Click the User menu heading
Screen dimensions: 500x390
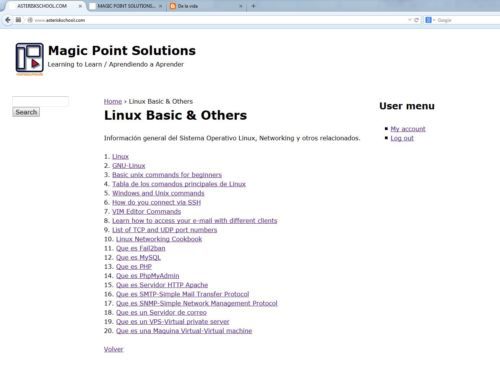[407, 106]
